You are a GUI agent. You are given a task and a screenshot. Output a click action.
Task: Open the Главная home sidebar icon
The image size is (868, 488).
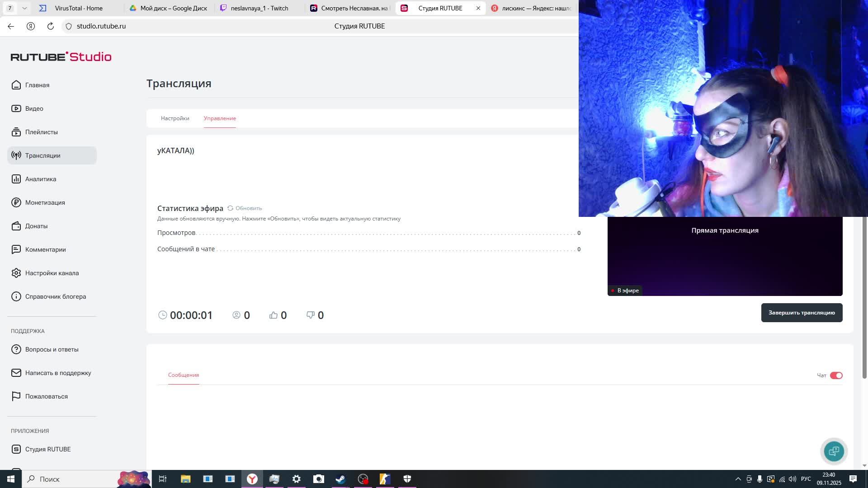click(16, 85)
